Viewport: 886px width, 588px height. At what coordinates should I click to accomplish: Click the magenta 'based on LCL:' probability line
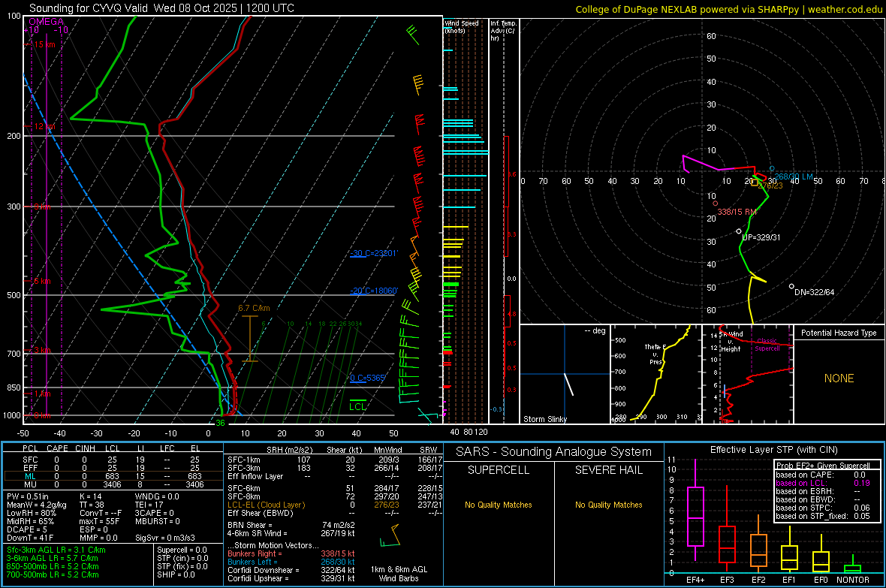pyautogui.click(x=823, y=483)
